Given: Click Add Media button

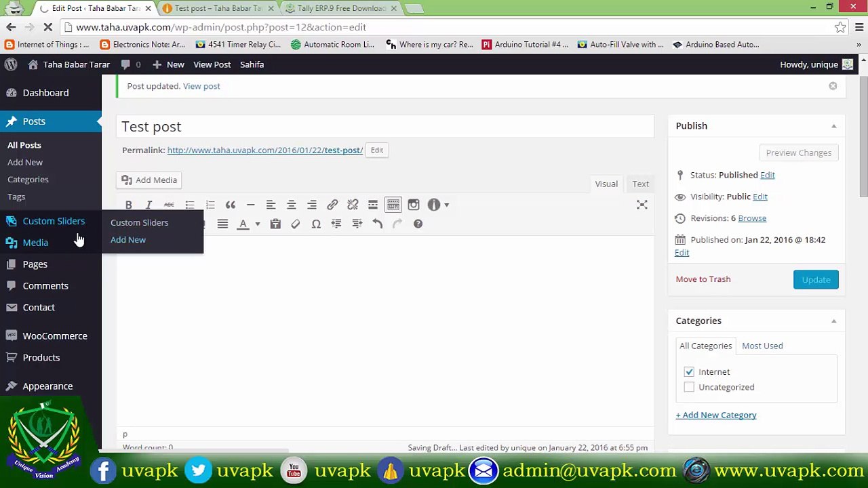Looking at the screenshot, I should click(x=149, y=180).
